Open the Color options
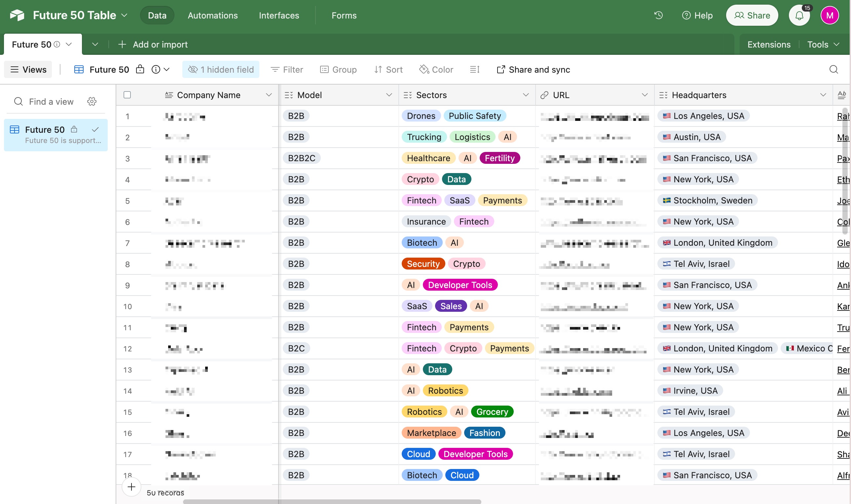The width and height of the screenshot is (851, 504). click(436, 70)
